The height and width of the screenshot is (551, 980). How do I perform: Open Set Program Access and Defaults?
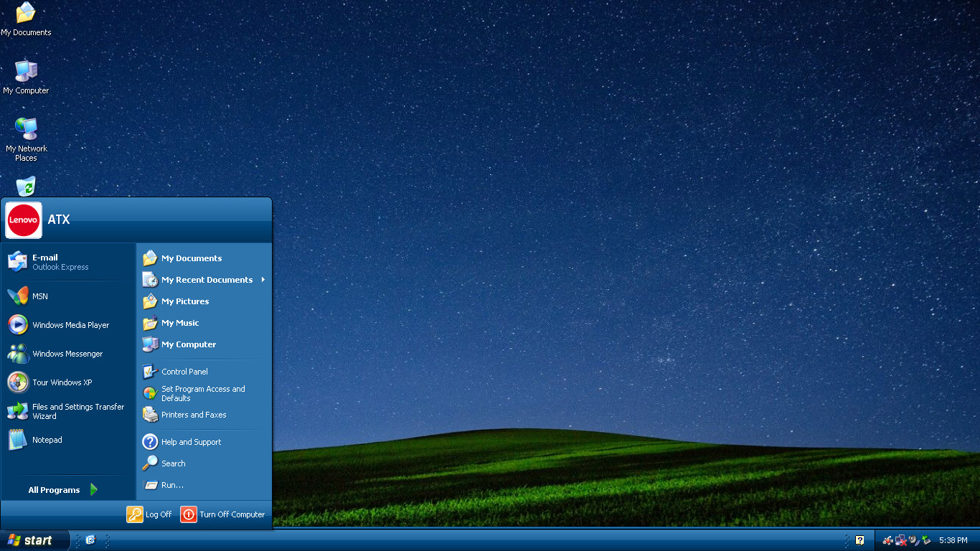(204, 393)
